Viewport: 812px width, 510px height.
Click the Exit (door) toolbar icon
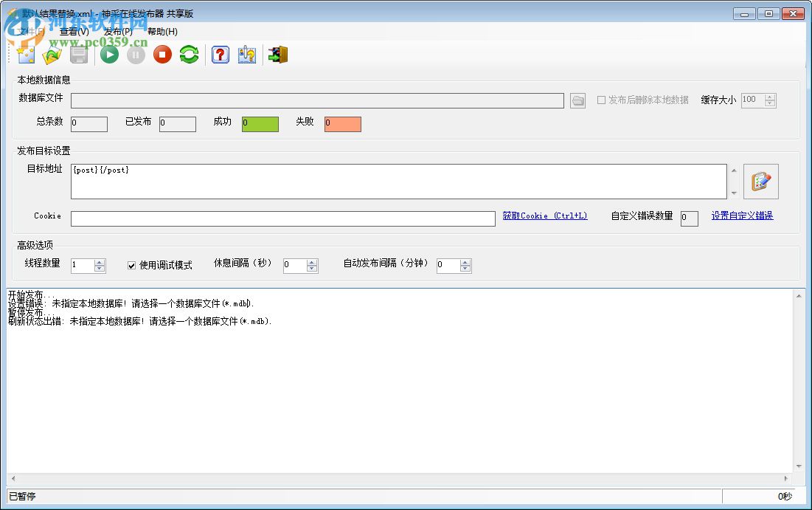278,55
